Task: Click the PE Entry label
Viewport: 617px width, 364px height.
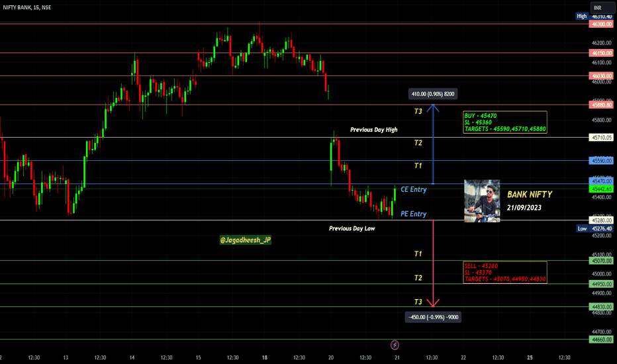Action: (413, 214)
